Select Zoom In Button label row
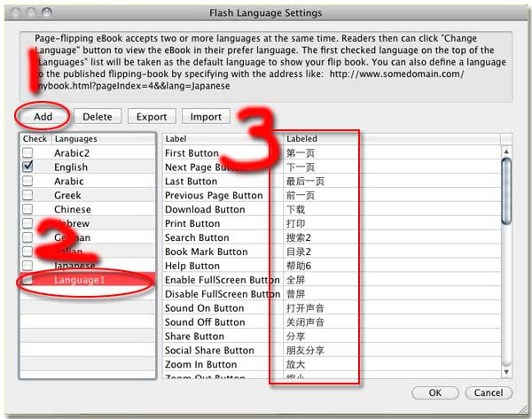 tap(332, 364)
